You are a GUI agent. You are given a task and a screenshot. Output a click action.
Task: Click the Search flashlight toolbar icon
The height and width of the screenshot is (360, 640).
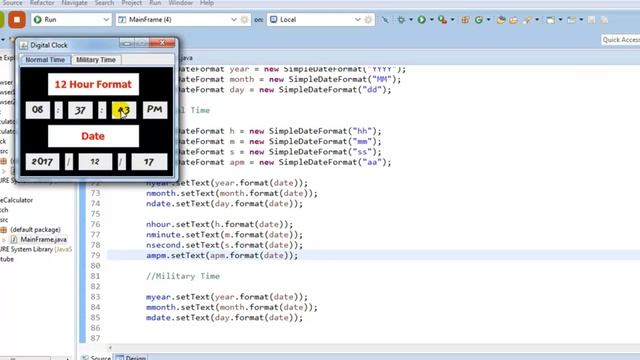point(527,20)
